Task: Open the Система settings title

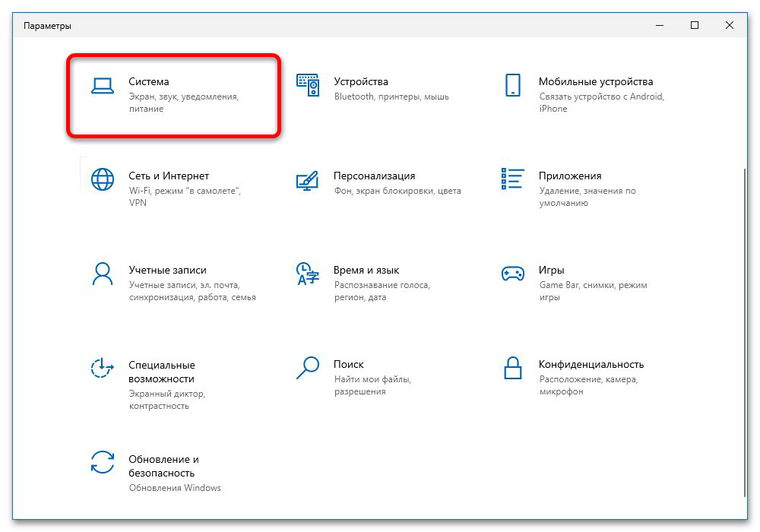Action: pyautogui.click(x=149, y=81)
